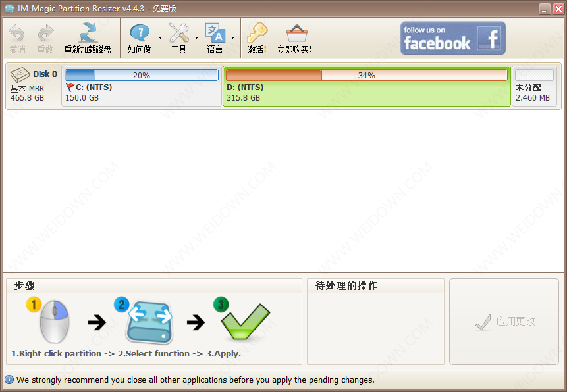Screen dimensions: 567x392
Task: Click the step 1 mouse icon
Action: tap(54, 322)
